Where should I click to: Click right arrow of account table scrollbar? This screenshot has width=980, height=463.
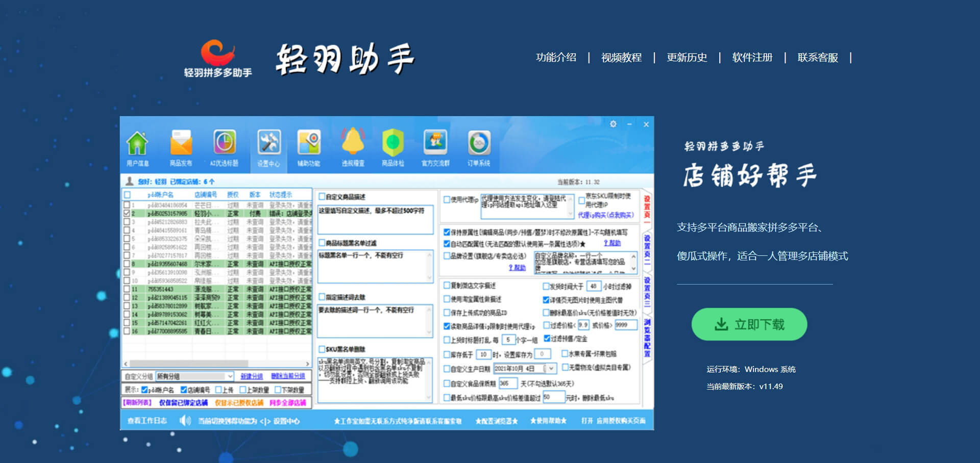[x=307, y=364]
